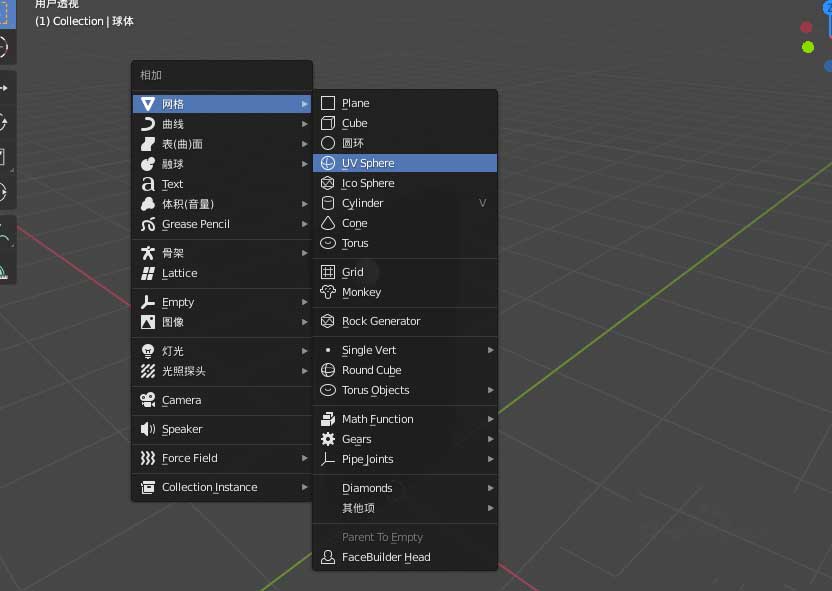Viewport: 832px width, 591px height.
Task: Expand the Diamonds submenu arrow
Action: [490, 488]
